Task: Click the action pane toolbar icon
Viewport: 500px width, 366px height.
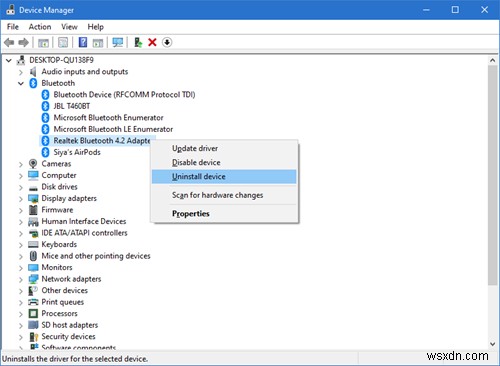Action: click(x=98, y=43)
